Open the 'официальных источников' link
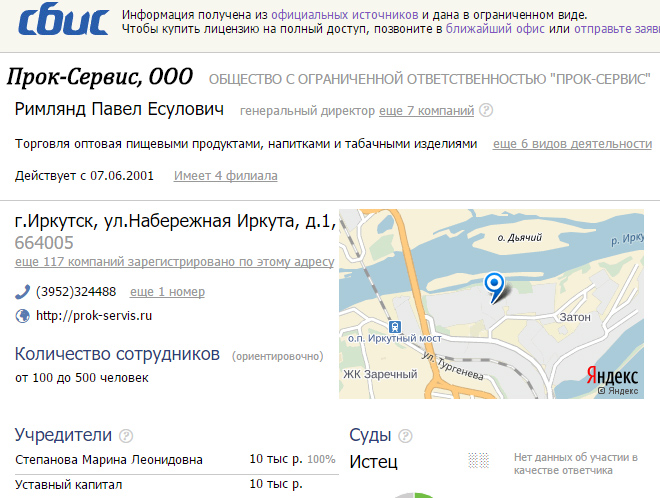The height and width of the screenshot is (498, 660). 345,15
